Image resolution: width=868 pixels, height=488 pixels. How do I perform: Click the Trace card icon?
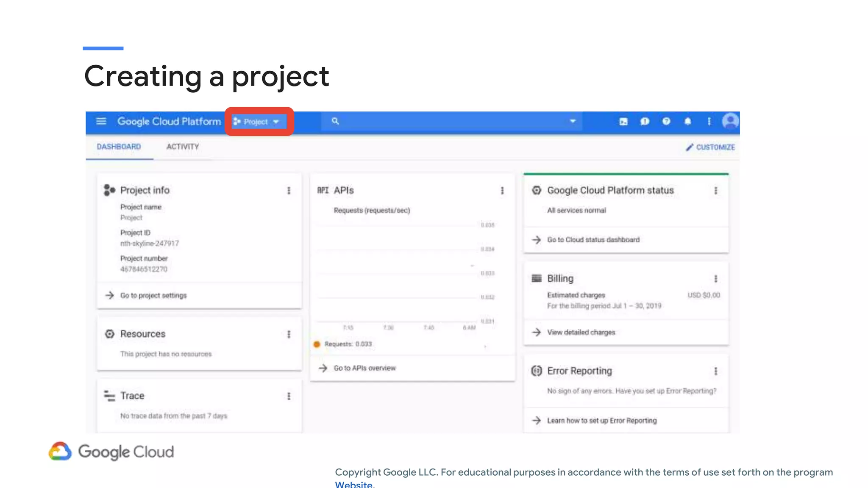click(x=109, y=396)
